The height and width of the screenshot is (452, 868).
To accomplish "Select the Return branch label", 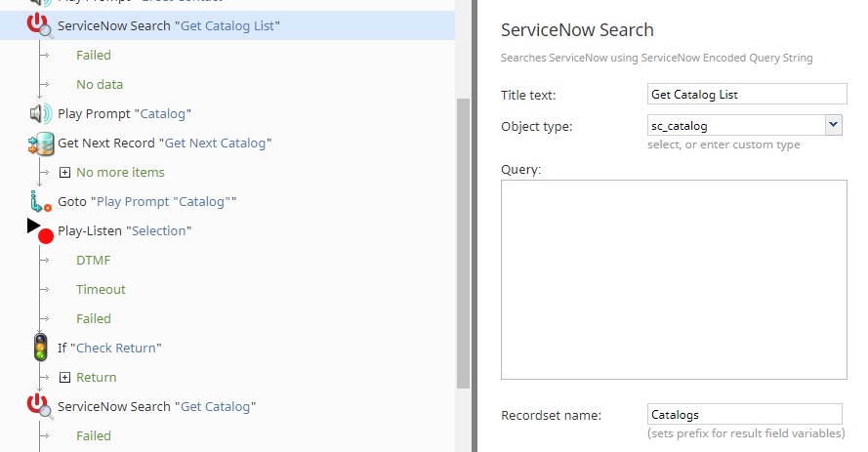I will (97, 377).
